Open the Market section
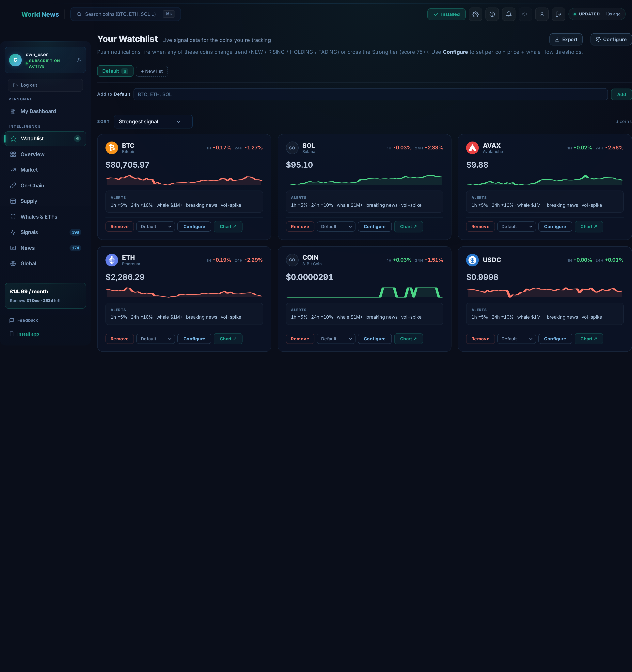The image size is (632, 672). pyautogui.click(x=45, y=170)
